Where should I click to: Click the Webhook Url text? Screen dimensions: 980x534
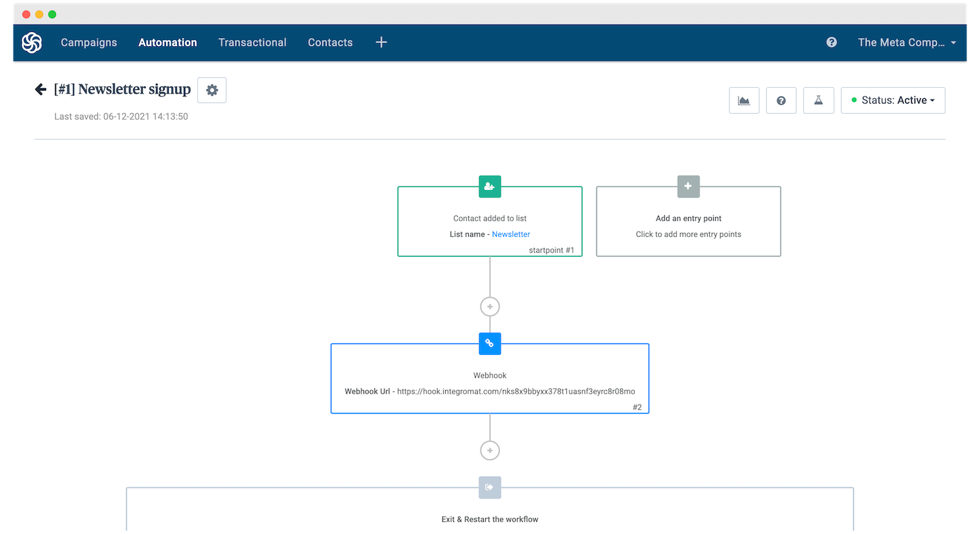pos(490,392)
